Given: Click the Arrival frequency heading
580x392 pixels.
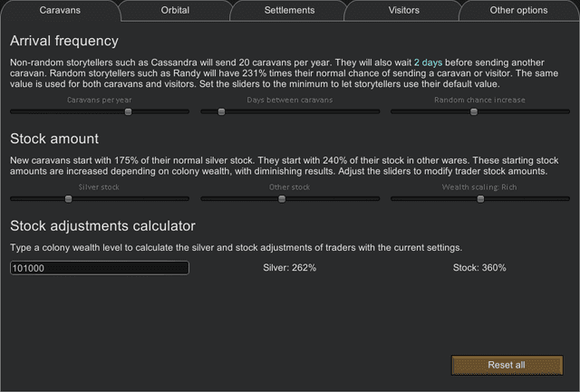Looking at the screenshot, I should tap(63, 41).
